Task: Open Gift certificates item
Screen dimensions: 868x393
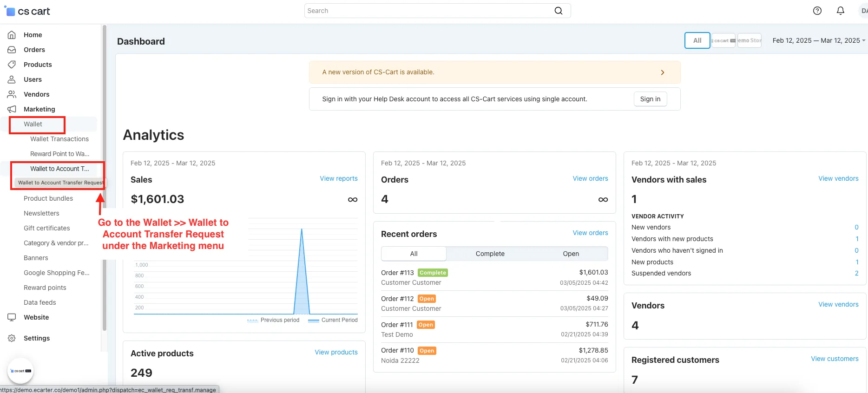Action: pos(47,228)
